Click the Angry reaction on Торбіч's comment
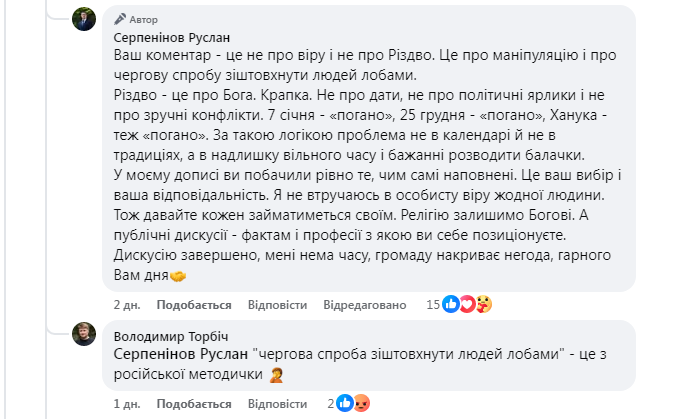 click(360, 403)
